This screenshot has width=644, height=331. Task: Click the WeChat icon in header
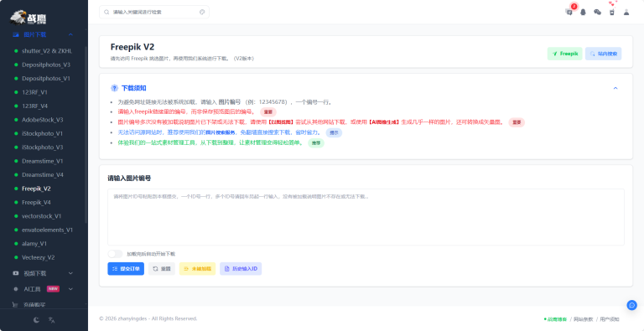click(598, 12)
